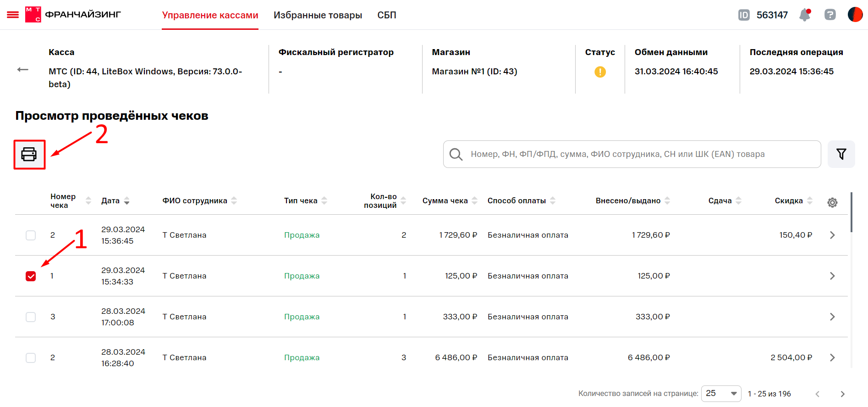The image size is (868, 407).
Task: Sort by Дата column arrows
Action: 127,201
